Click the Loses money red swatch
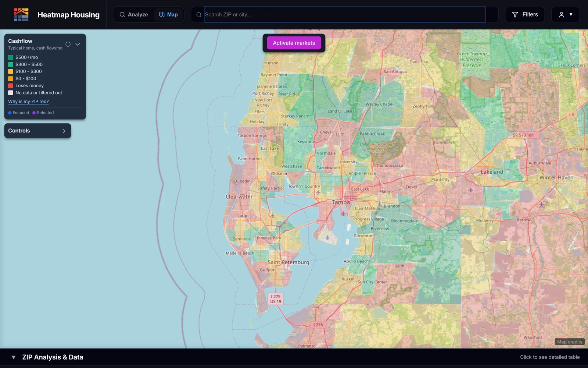The image size is (588, 368). click(11, 86)
